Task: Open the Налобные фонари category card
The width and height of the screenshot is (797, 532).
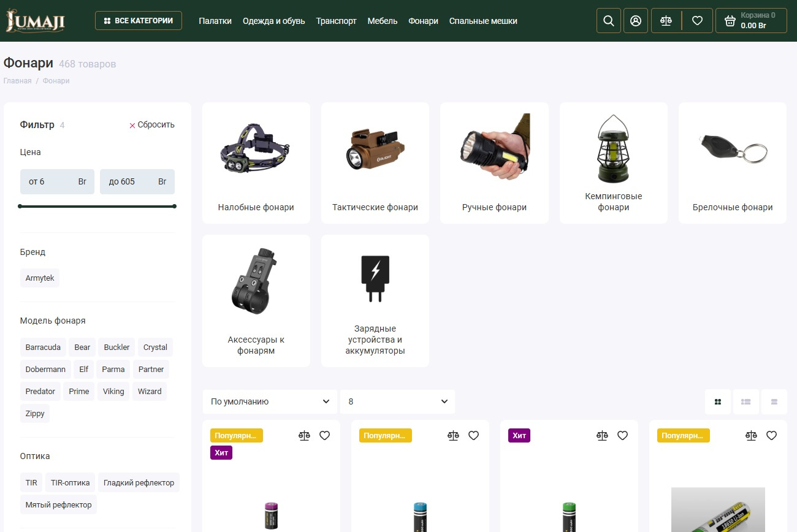Action: click(256, 163)
